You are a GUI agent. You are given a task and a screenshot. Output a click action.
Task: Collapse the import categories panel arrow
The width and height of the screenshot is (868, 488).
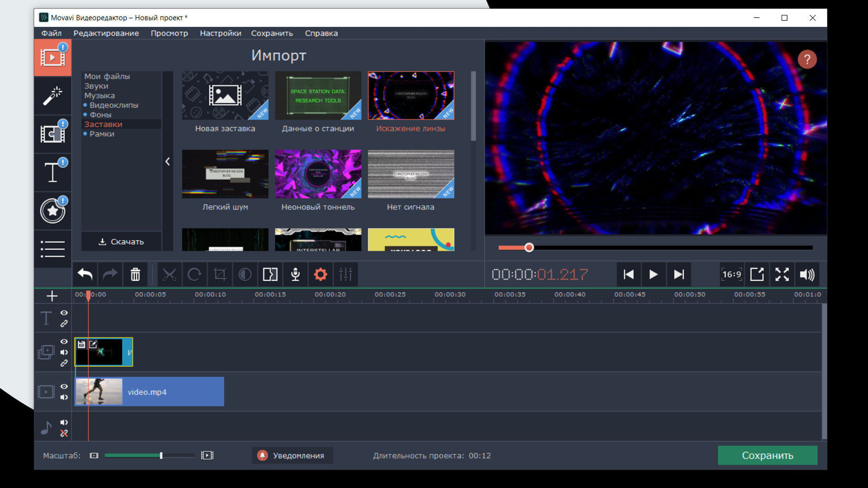[x=167, y=161]
